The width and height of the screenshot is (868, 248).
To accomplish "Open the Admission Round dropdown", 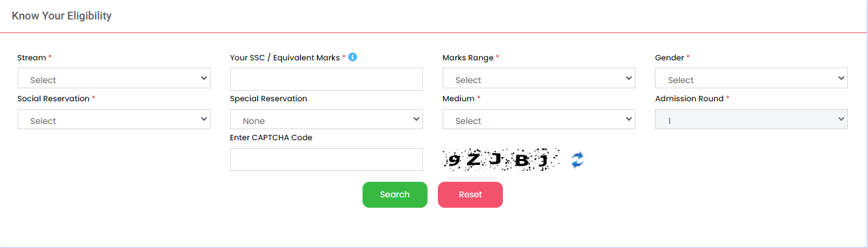I will click(x=751, y=119).
